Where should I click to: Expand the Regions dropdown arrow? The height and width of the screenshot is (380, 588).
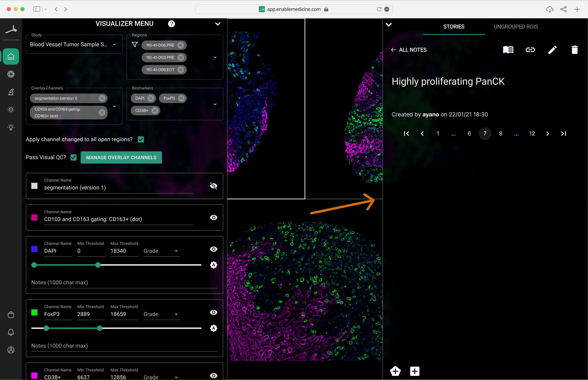click(215, 58)
